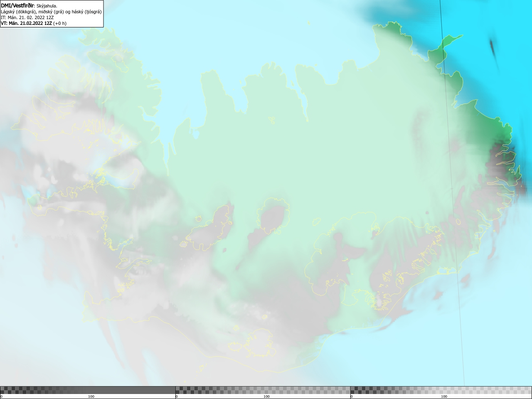Click the 'IT: Mán. 21. 02. 2022 12Z' line
The width and height of the screenshot is (532, 399).
point(27,17)
